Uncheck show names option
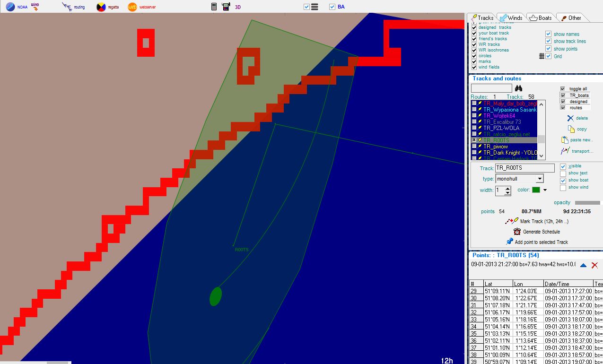Viewport: 603px width, 364px height. [548, 34]
